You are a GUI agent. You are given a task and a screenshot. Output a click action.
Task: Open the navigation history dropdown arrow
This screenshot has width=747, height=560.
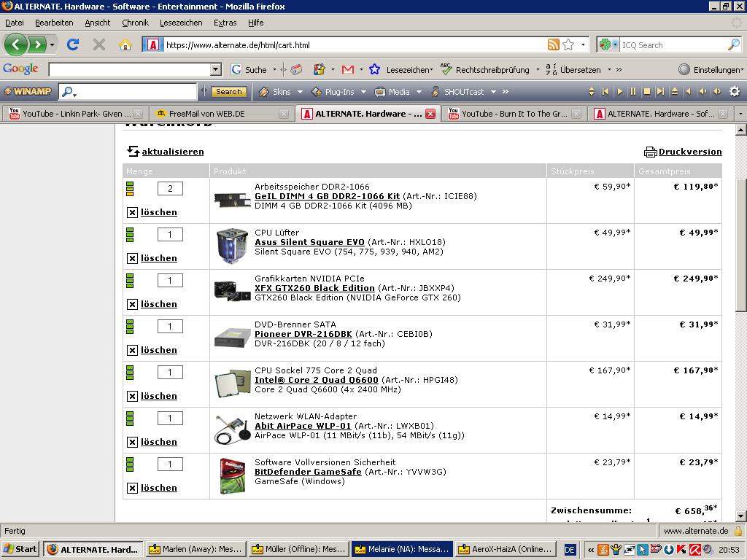tap(52, 44)
